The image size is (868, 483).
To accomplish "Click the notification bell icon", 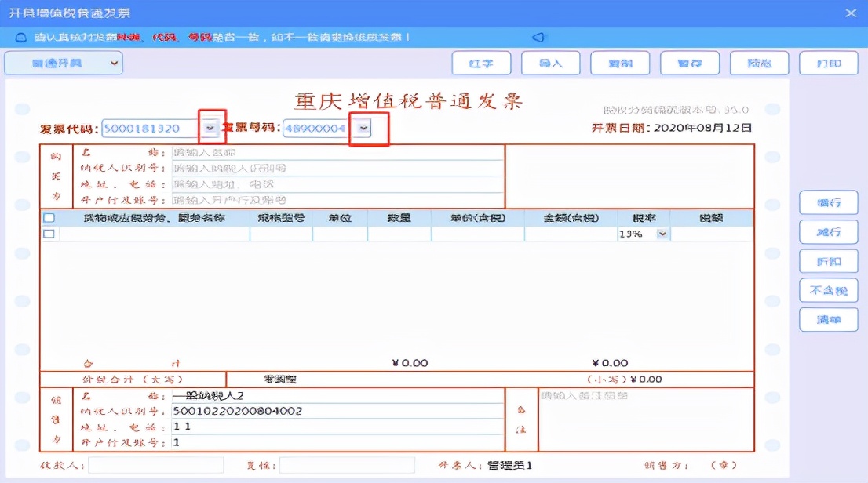I will point(19,36).
